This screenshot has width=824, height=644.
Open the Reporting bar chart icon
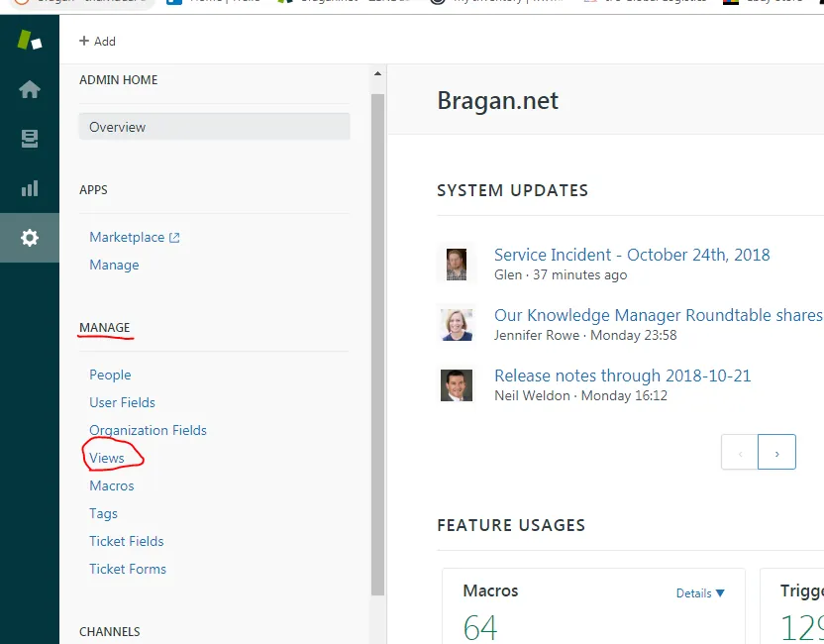(30, 188)
